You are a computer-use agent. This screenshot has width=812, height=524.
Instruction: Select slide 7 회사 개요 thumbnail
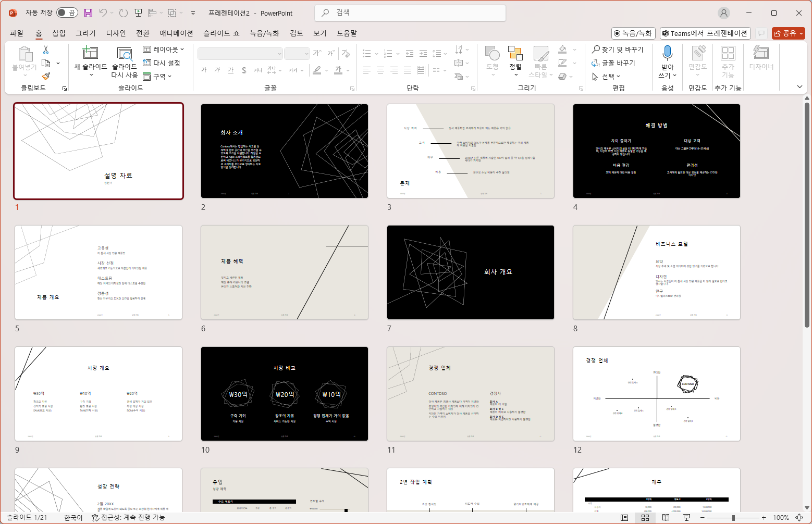(x=471, y=272)
